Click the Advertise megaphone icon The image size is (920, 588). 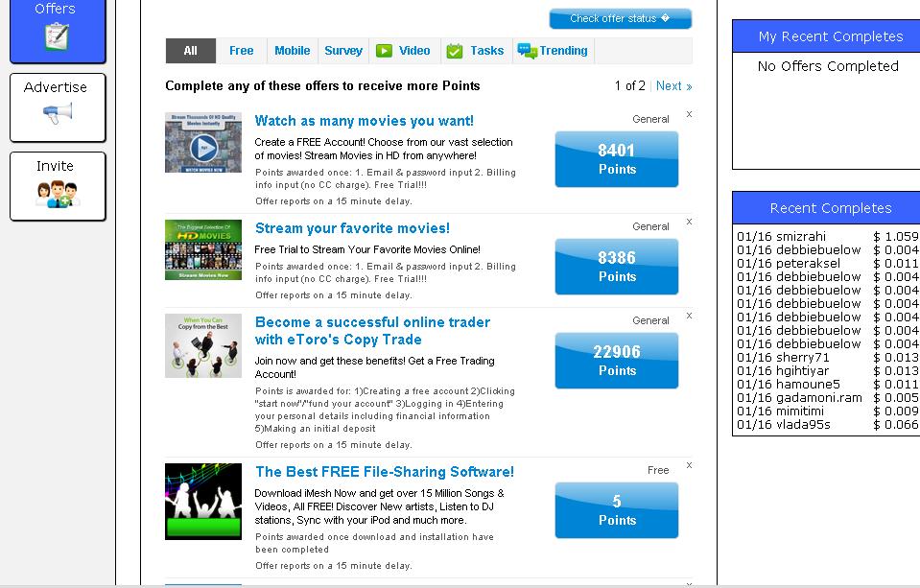(58, 112)
